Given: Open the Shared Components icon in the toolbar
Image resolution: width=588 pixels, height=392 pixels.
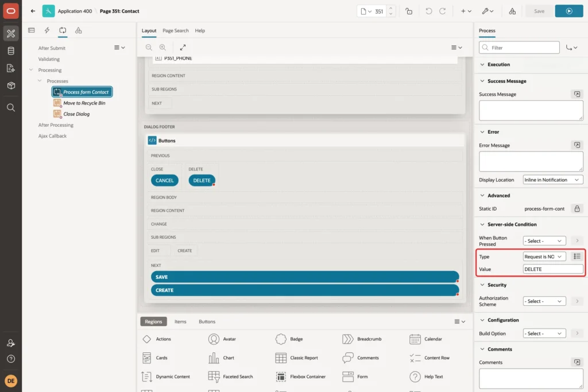Looking at the screenshot, I should (512, 11).
